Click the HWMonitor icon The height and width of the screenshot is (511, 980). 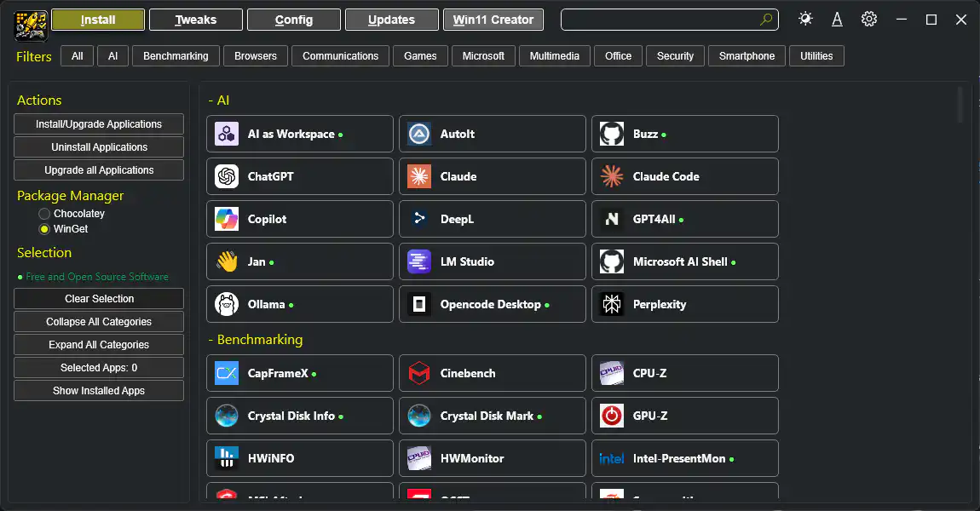[x=418, y=458]
